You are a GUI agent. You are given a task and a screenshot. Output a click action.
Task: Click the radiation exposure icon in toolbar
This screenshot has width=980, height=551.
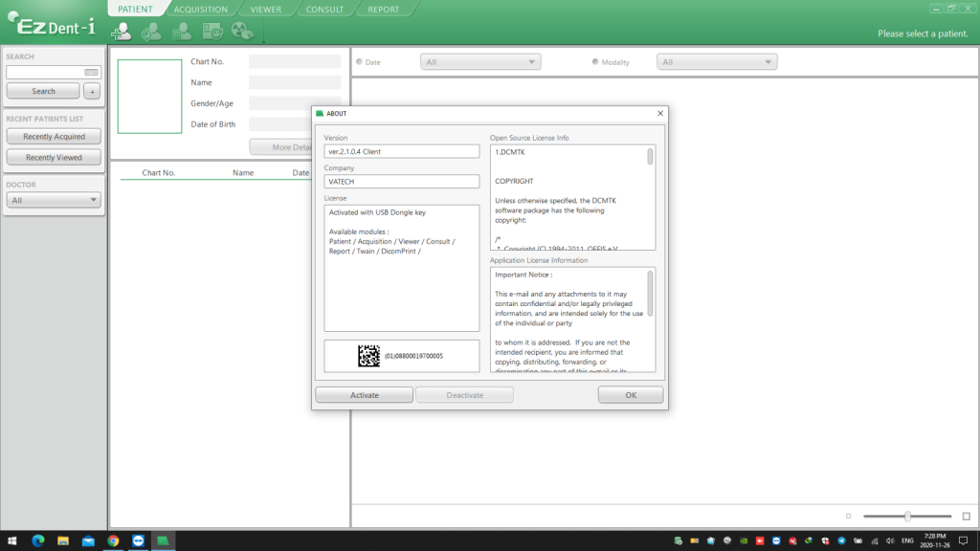[x=242, y=32]
